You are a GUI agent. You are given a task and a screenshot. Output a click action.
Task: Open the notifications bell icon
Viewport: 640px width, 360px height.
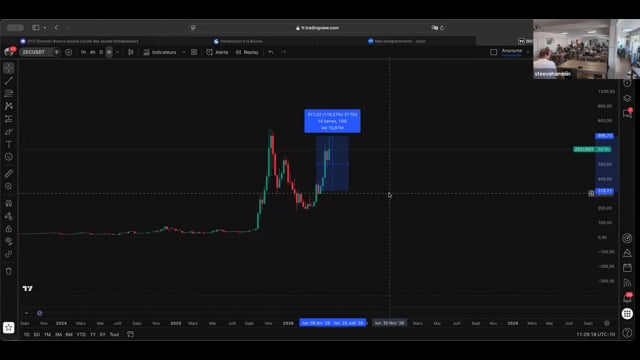point(627,298)
